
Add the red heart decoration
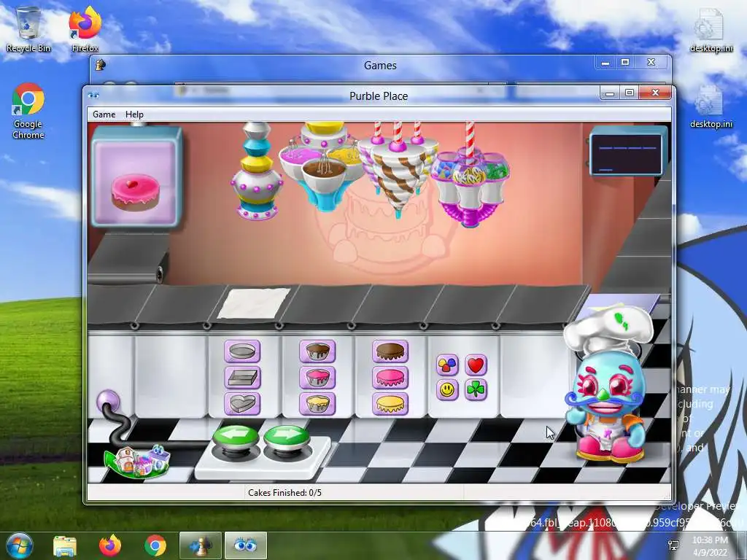(x=476, y=365)
